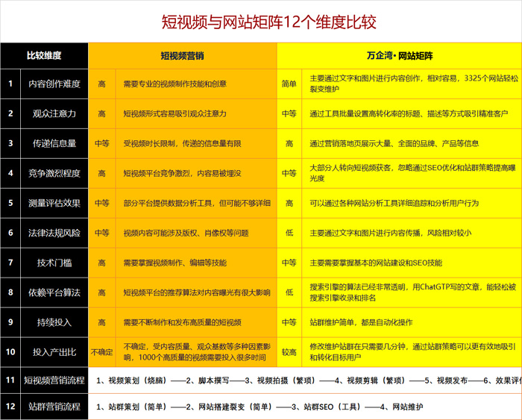The height and width of the screenshot is (420, 522).
Task: Select the 竞争激烈程度 dimension cell
Action: (x=54, y=173)
